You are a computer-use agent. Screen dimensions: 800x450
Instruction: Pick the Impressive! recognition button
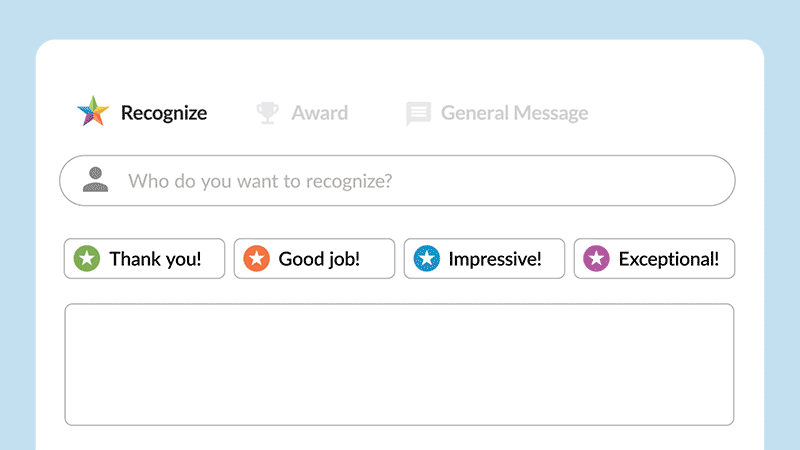click(x=484, y=259)
